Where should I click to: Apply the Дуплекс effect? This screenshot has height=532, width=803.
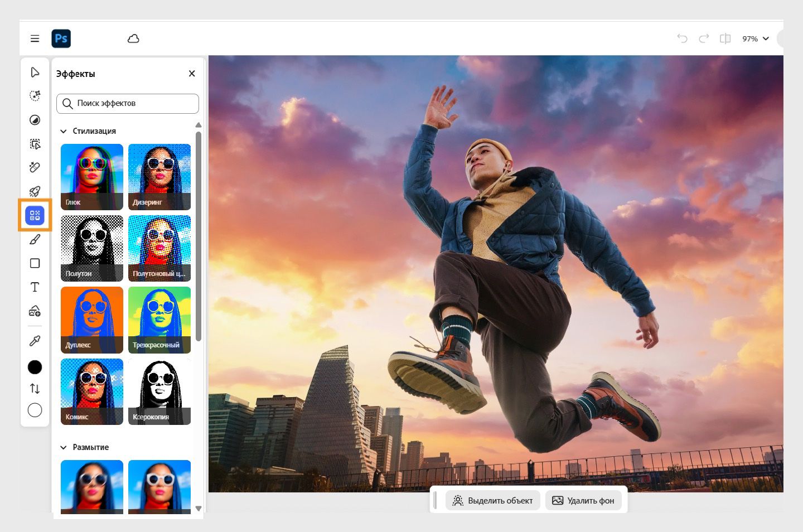coord(92,320)
